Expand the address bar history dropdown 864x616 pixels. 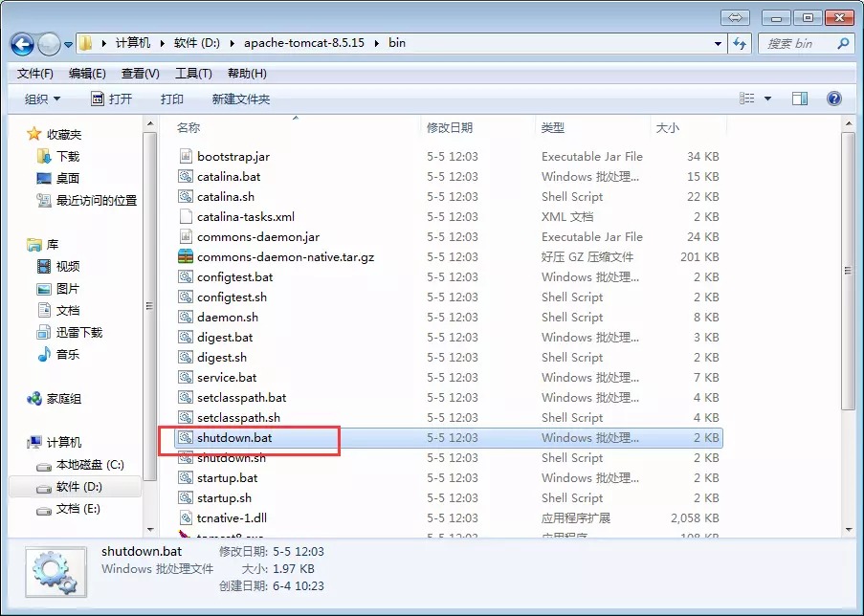pos(718,44)
